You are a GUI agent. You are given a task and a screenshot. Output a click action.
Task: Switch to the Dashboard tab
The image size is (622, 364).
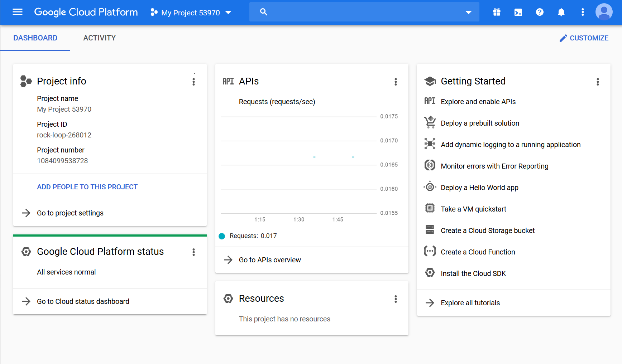pos(35,38)
